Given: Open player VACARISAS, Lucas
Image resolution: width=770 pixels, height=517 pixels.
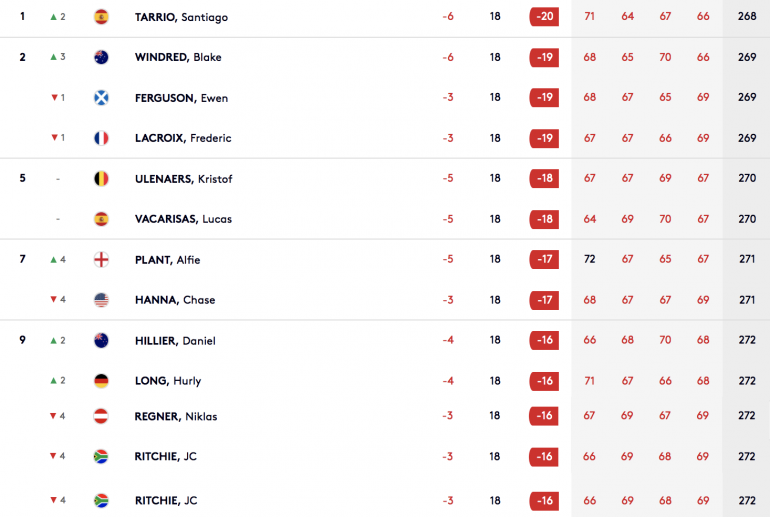Looking at the screenshot, I should pos(183,219).
